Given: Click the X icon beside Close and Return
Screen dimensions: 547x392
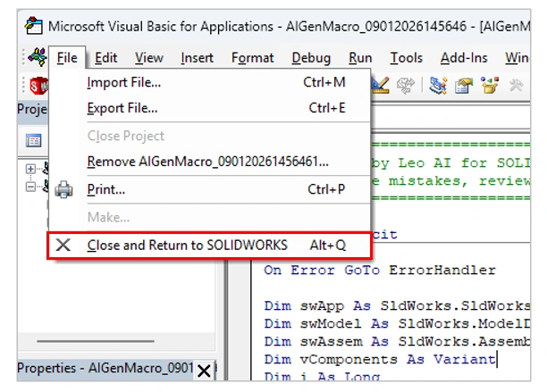Looking at the screenshot, I should click(63, 245).
